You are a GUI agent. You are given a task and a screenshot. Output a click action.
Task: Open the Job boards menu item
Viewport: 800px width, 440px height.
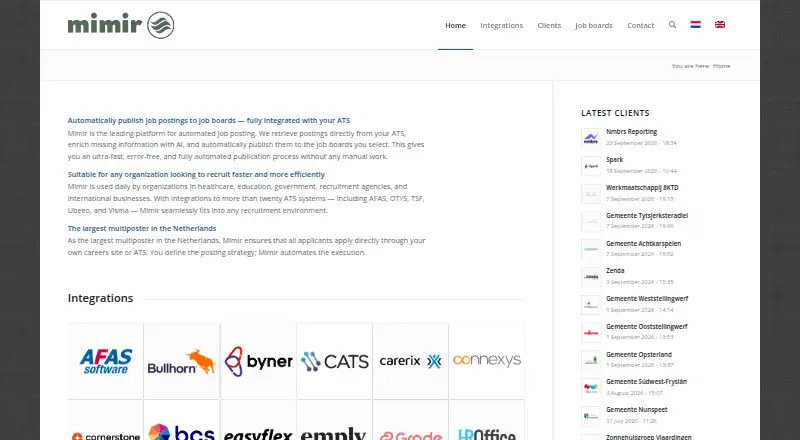594,25
